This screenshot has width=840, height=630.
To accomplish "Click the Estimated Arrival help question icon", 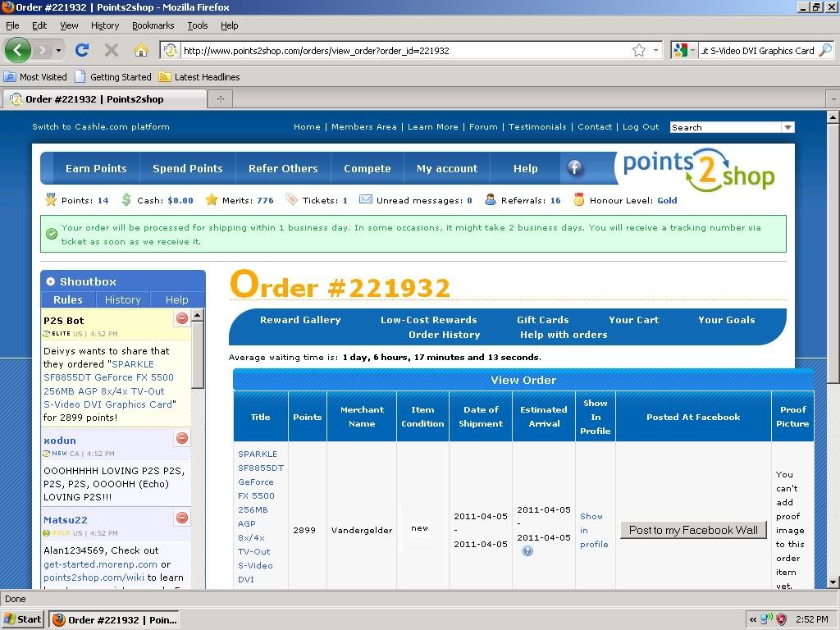I will 527,550.
